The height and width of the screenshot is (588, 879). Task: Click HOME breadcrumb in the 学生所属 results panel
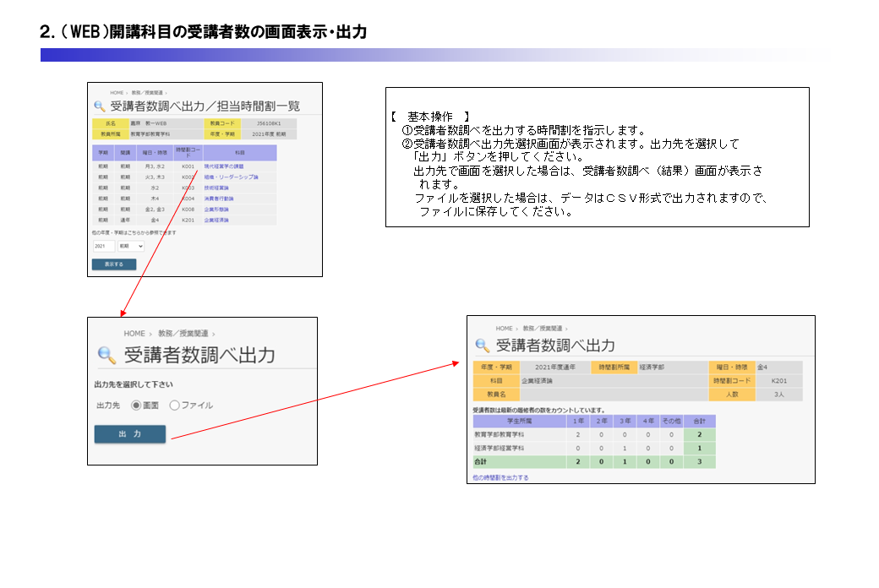click(504, 328)
